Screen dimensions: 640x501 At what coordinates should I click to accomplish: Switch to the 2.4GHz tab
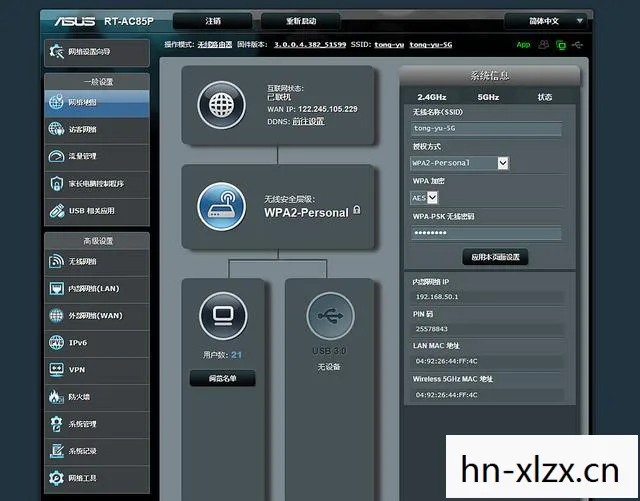point(431,97)
